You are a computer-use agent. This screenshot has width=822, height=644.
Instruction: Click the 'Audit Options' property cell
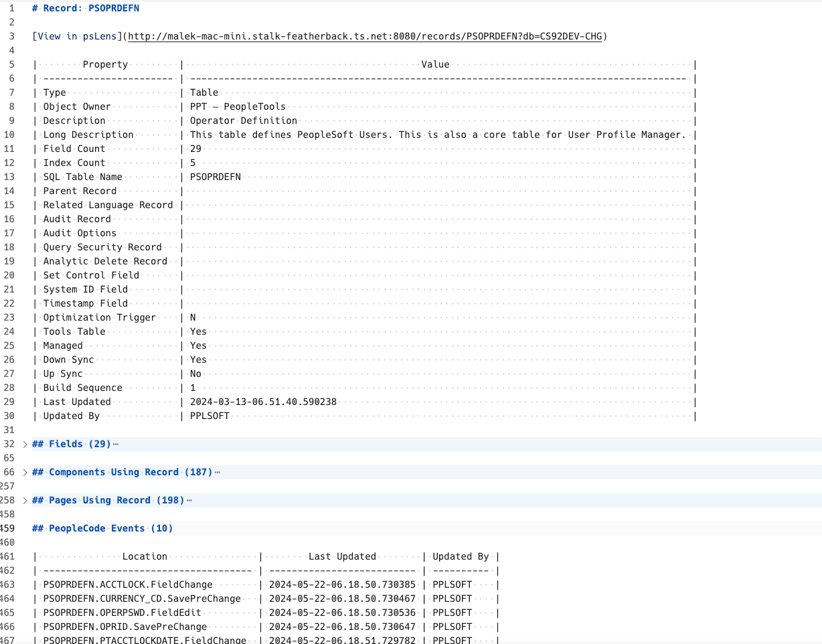point(80,233)
